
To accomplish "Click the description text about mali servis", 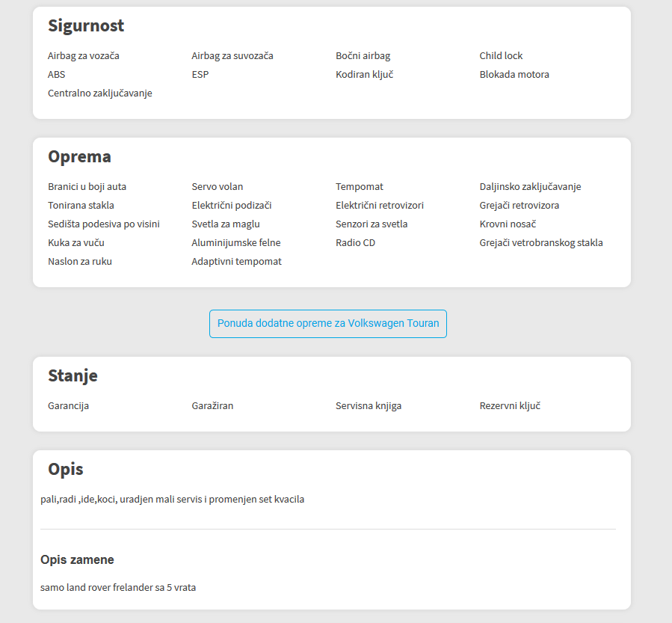I will tap(172, 500).
